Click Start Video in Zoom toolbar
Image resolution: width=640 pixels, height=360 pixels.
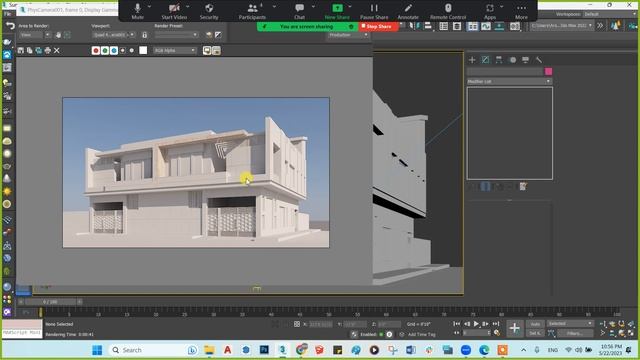(x=174, y=11)
